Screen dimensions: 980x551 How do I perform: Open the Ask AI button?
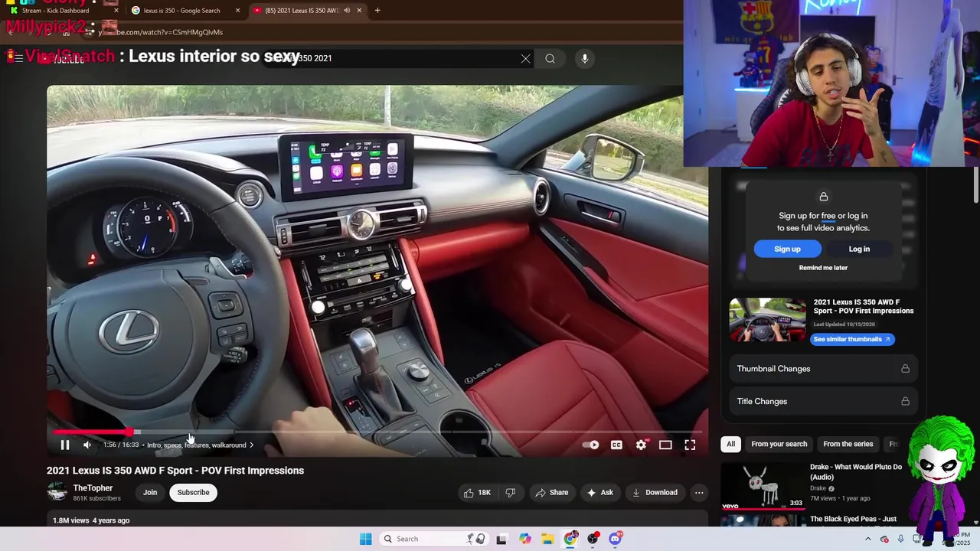[600, 492]
